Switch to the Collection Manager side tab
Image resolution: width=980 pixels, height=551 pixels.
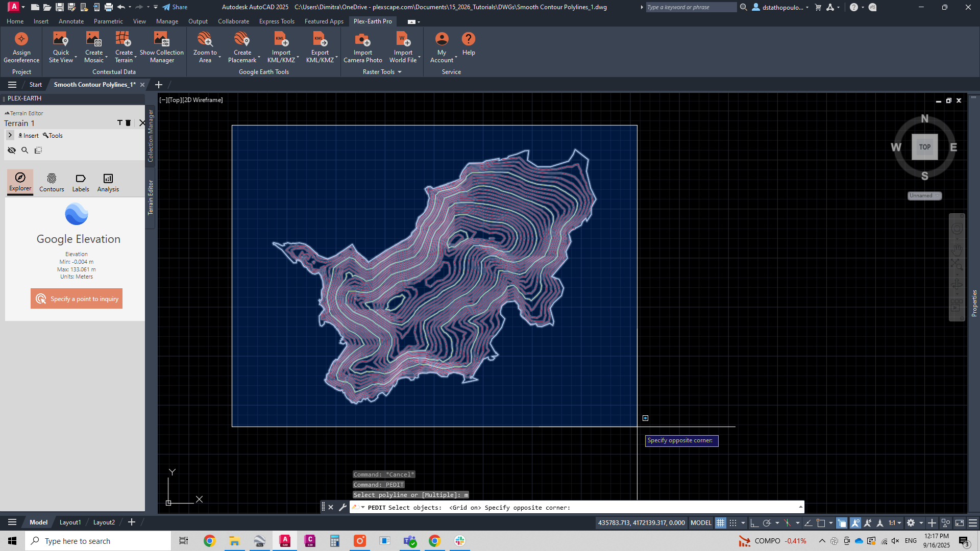[151, 136]
